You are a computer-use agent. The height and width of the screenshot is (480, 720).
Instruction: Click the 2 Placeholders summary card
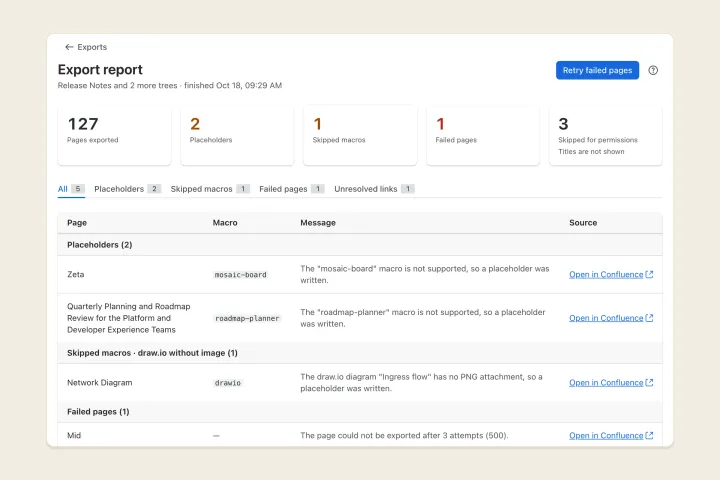pos(237,136)
